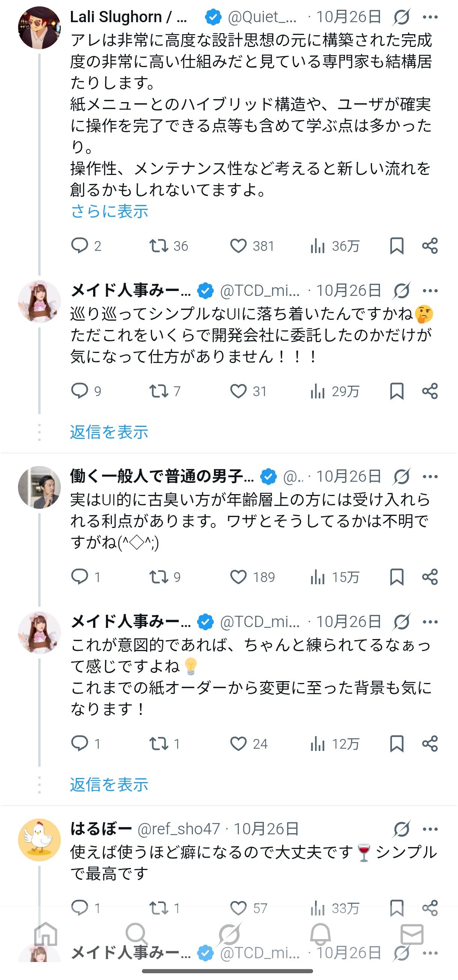
Task: Open Grok icon on Lali Slughorn's post
Action: pos(401,17)
